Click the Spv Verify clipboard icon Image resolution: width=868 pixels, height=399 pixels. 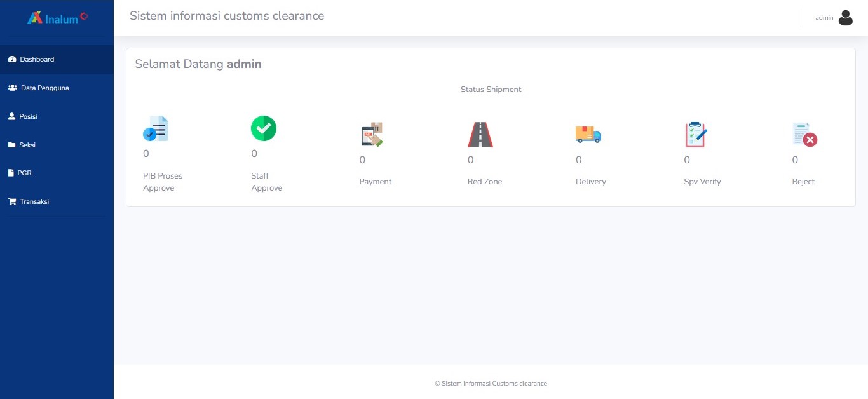[x=696, y=135]
